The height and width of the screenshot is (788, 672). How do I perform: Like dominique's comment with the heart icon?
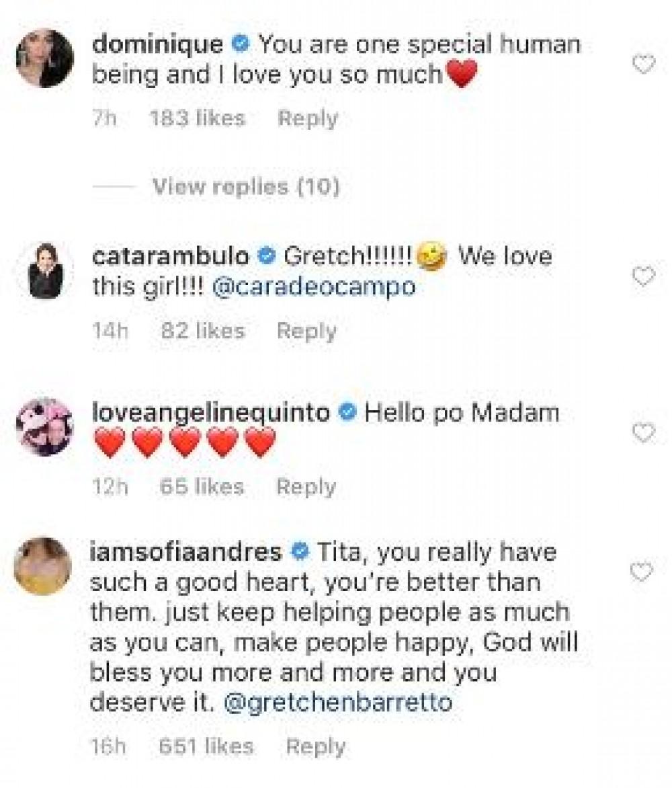(644, 65)
